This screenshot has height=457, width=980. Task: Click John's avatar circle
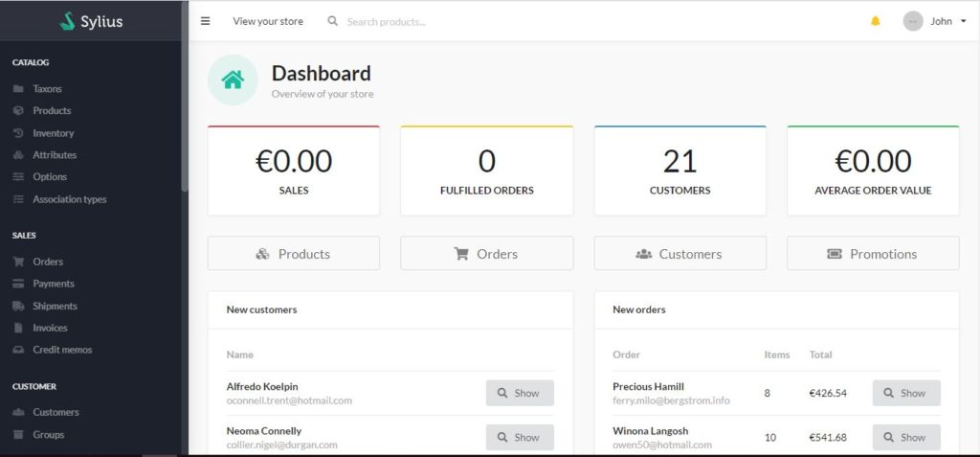(x=912, y=21)
